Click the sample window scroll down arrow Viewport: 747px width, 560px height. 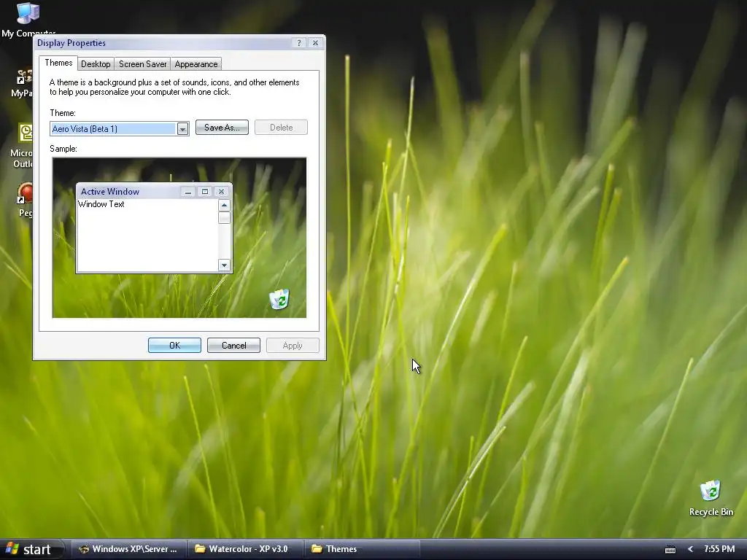[x=224, y=265]
